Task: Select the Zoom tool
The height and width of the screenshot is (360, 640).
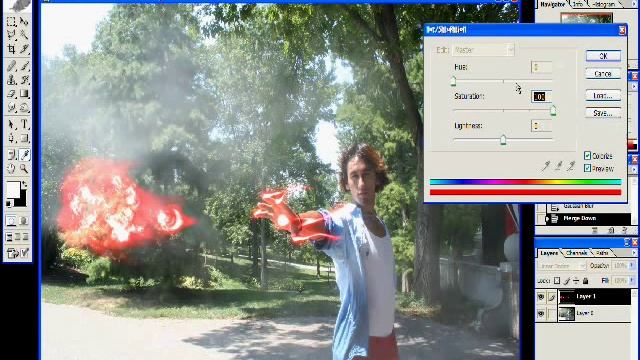Action: 24,168
